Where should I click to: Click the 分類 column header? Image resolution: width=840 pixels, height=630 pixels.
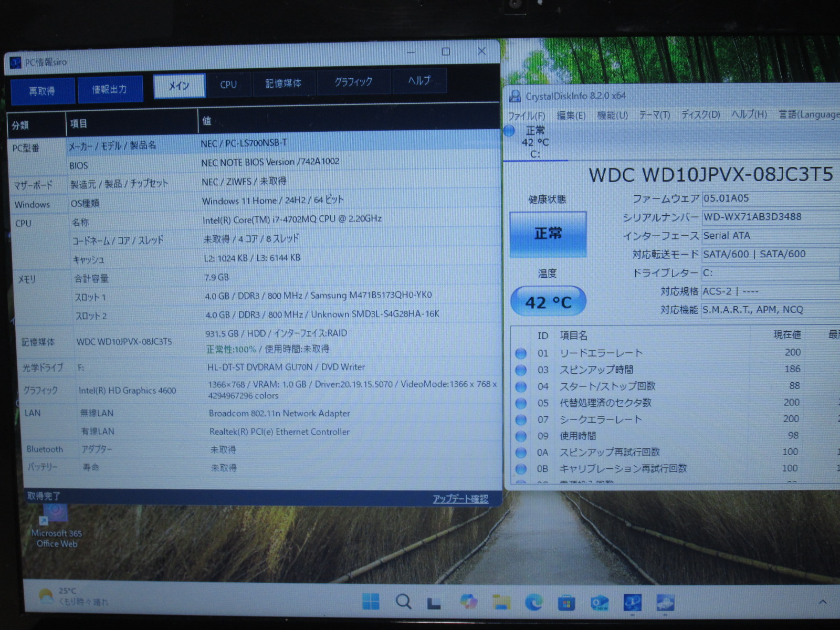pyautogui.click(x=37, y=125)
